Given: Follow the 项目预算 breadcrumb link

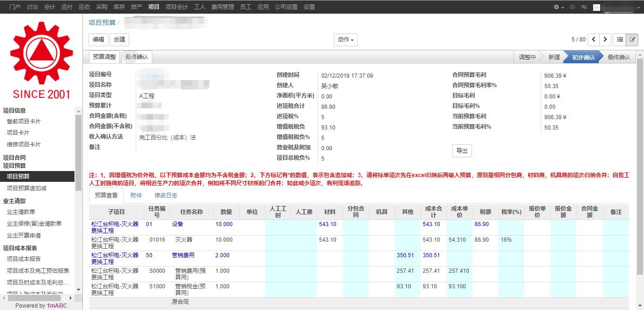Looking at the screenshot, I should click(102, 22).
